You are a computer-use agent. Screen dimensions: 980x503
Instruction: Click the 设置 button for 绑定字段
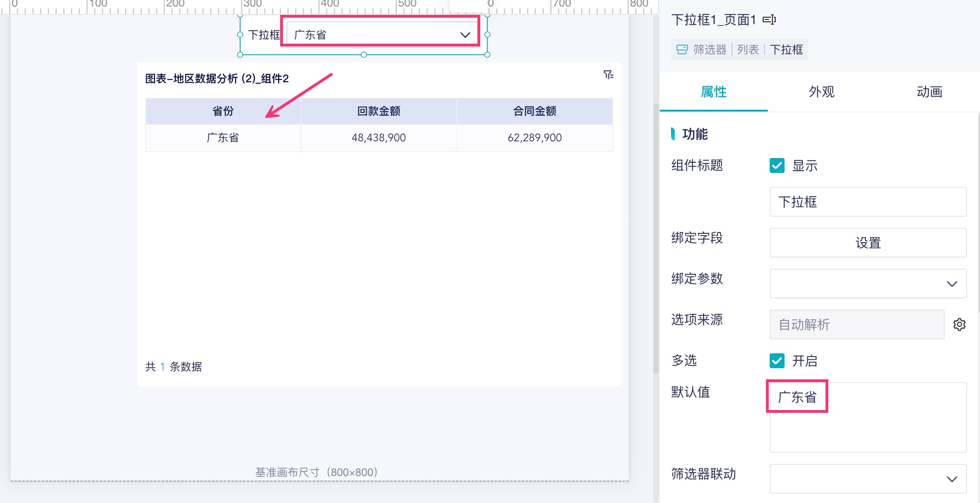click(x=868, y=243)
